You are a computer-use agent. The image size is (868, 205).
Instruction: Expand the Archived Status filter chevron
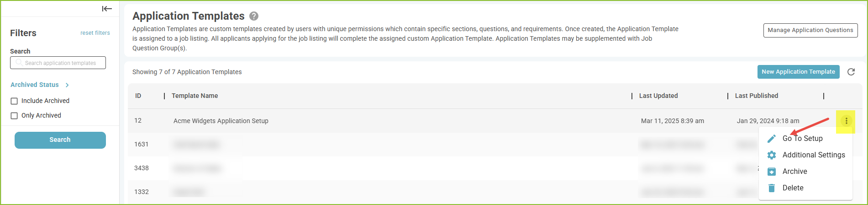click(67, 85)
